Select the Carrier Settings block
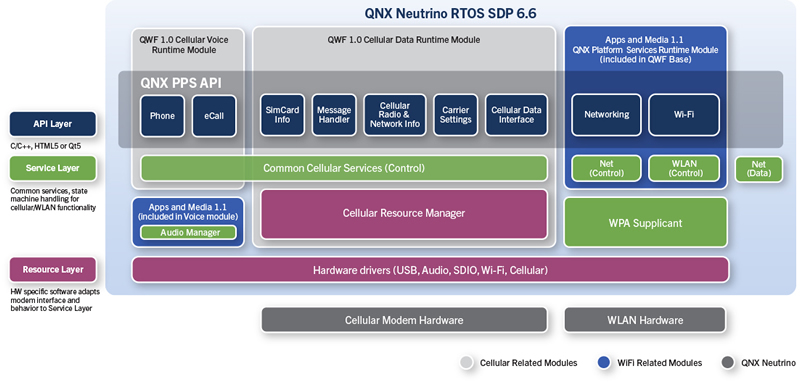Viewport: 800px width, 385px height. click(x=456, y=115)
